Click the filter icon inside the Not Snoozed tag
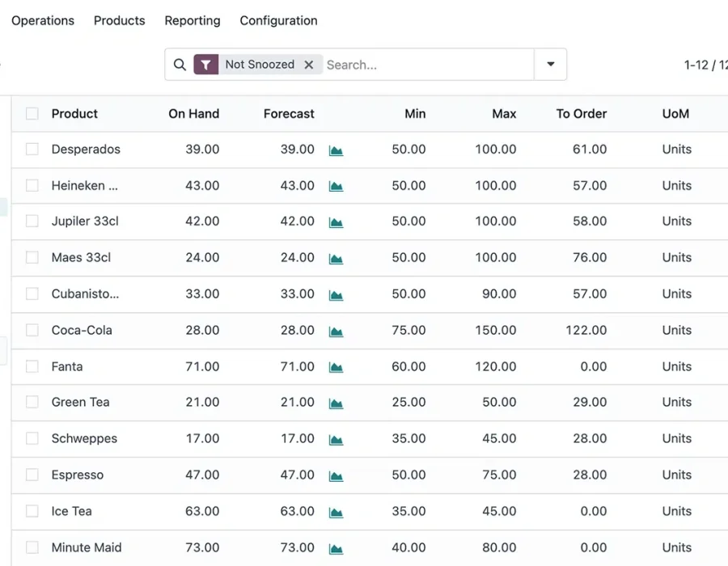Screen dimensions: 728x566 click(x=206, y=64)
